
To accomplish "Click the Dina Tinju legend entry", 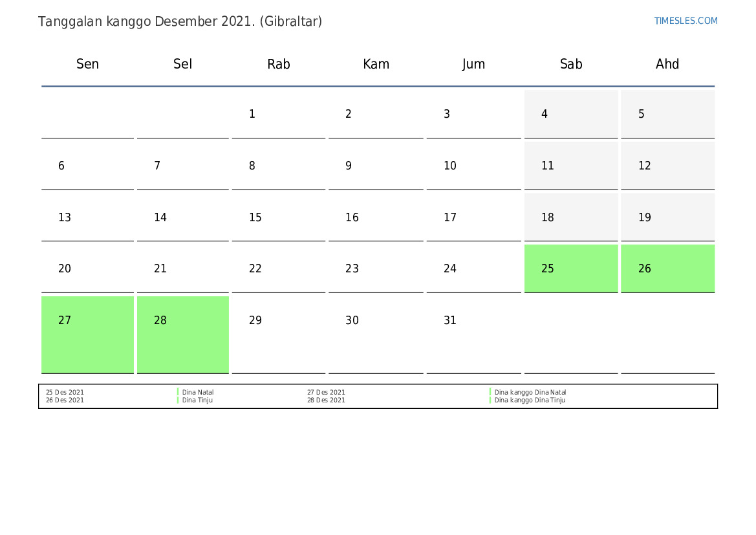I will click(197, 400).
